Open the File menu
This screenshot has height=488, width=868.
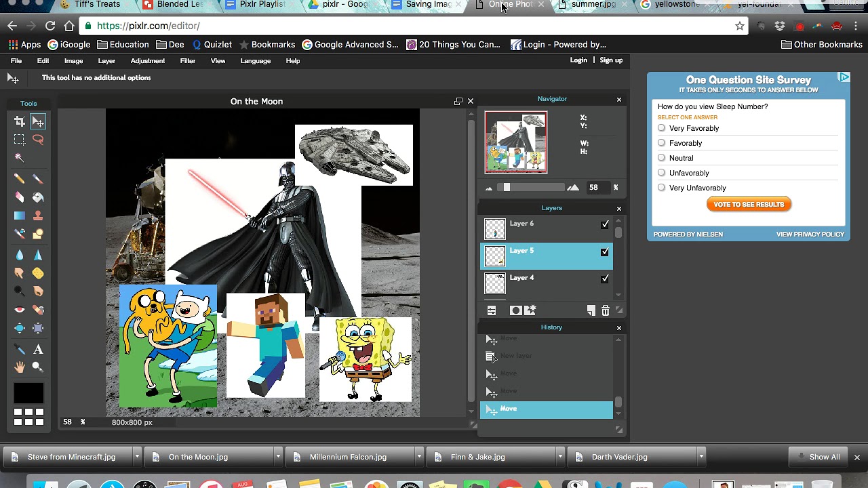(x=16, y=61)
